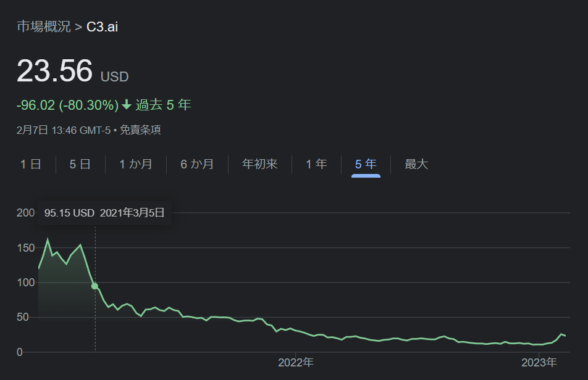This screenshot has height=380, width=588.
Task: Select the 年初来 year-to-date tab
Action: click(x=259, y=164)
